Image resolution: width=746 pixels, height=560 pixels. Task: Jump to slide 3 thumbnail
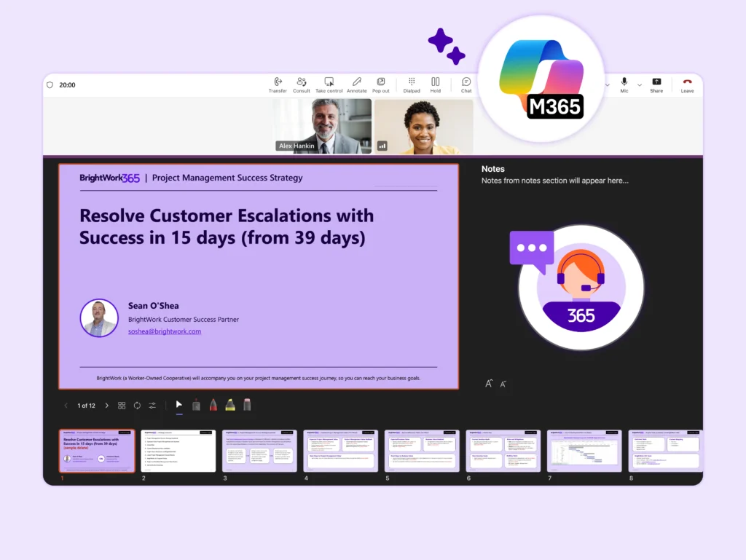260,451
